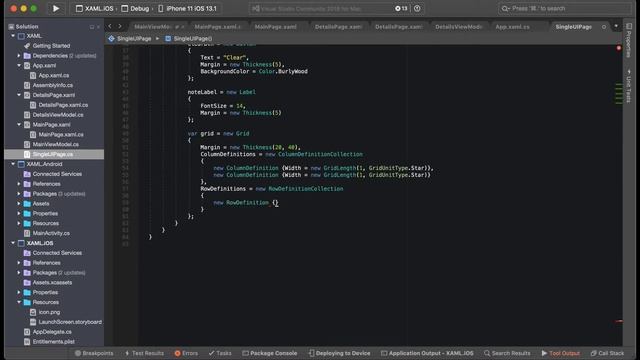Collapse the DetailsPage.xaml node
The image size is (640, 360).
click(19, 95)
